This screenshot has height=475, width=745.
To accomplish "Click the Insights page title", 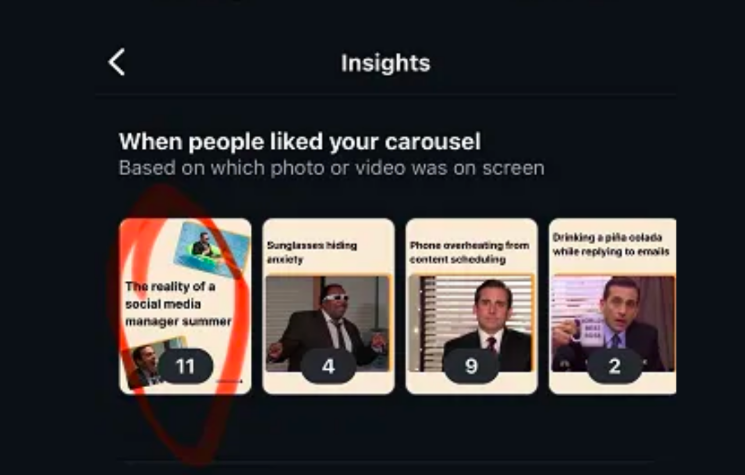I will pyautogui.click(x=385, y=63).
